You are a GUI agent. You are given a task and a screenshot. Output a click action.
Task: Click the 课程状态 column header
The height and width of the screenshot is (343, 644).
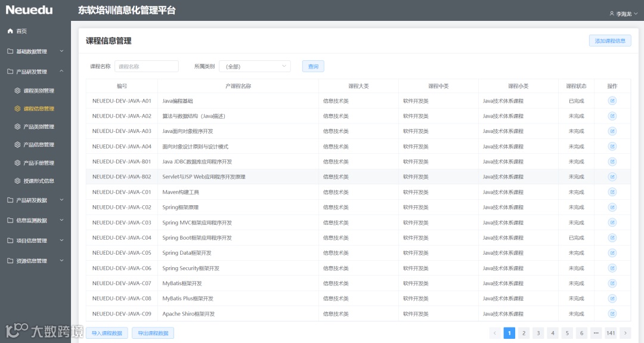pos(576,86)
